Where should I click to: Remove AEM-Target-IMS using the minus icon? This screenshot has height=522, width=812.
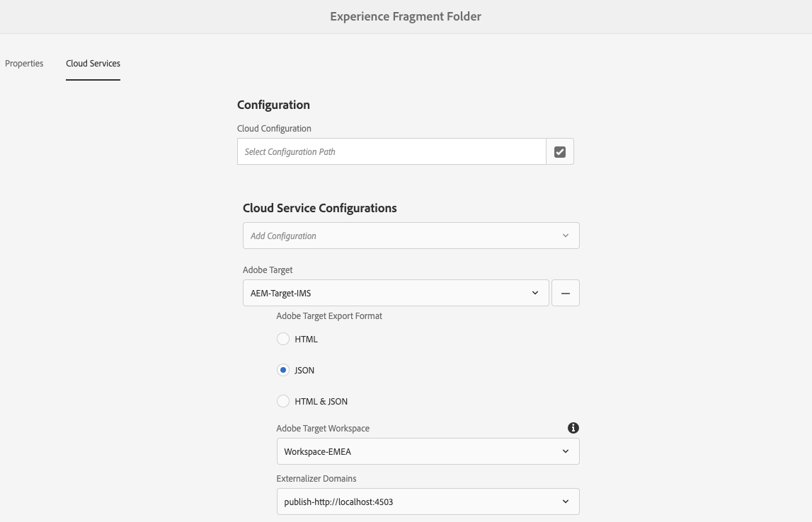[565, 293]
